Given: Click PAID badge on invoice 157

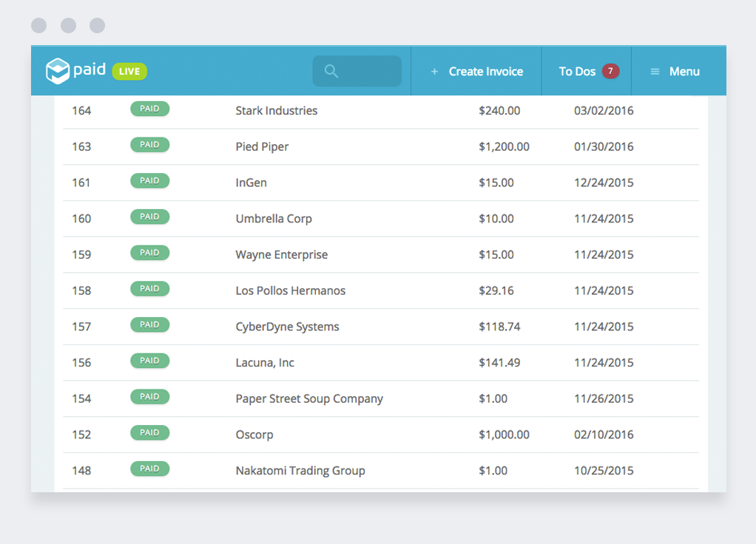Looking at the screenshot, I should pos(149,324).
